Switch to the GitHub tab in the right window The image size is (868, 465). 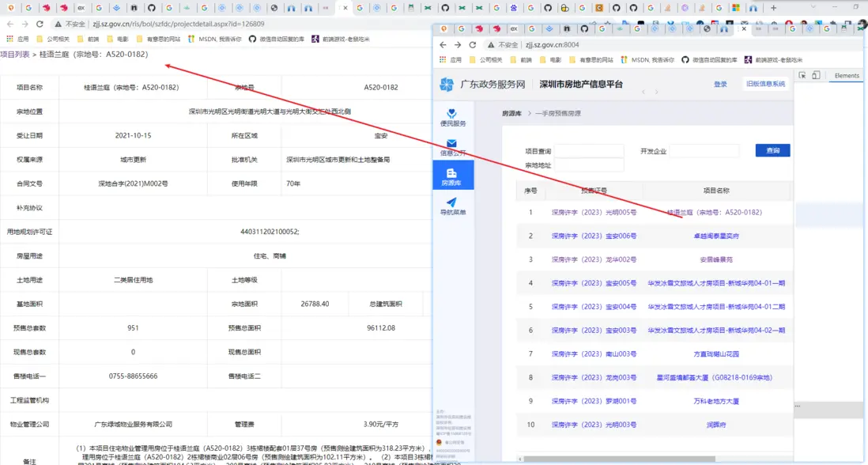(584, 28)
